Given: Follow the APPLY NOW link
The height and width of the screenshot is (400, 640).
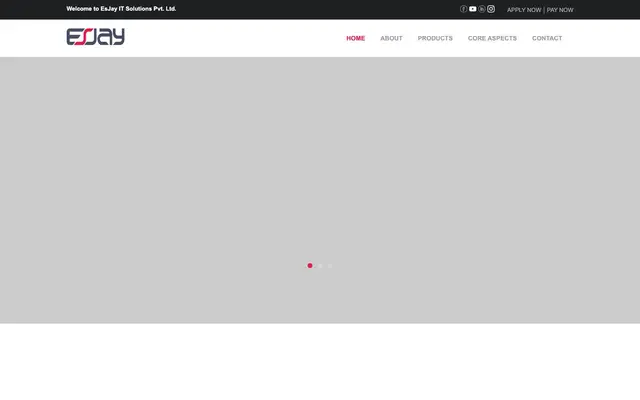Looking at the screenshot, I should pyautogui.click(x=524, y=10).
